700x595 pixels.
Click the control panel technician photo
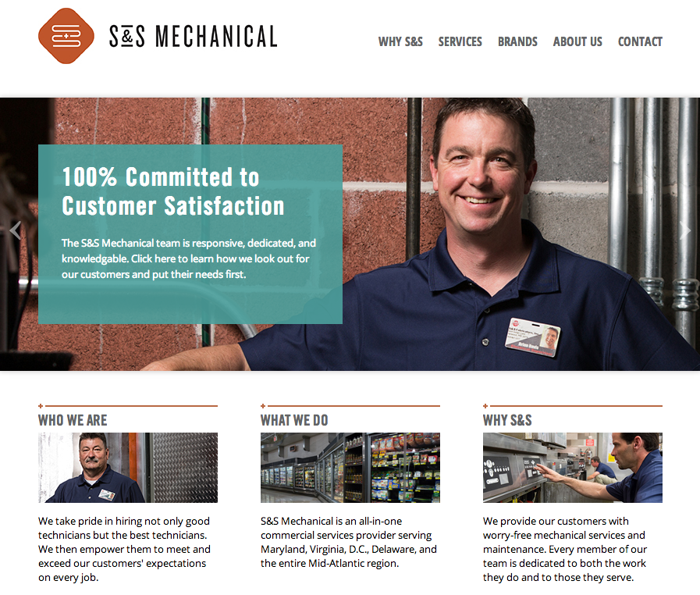[x=573, y=467]
